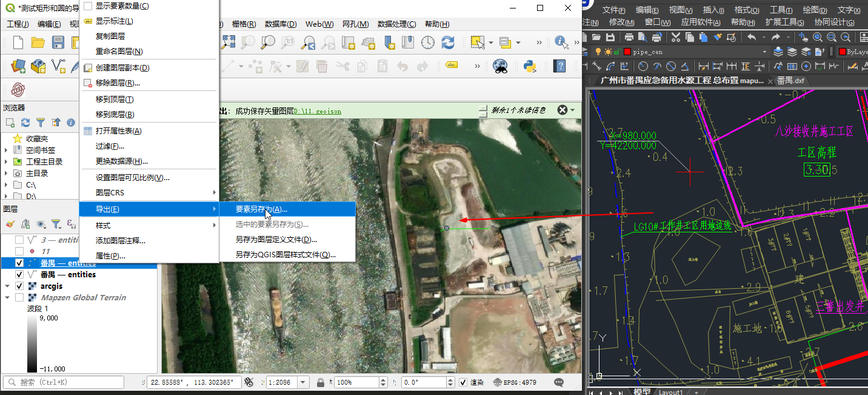
Task: Click the Save Project floppy icon
Action: pyautogui.click(x=58, y=42)
